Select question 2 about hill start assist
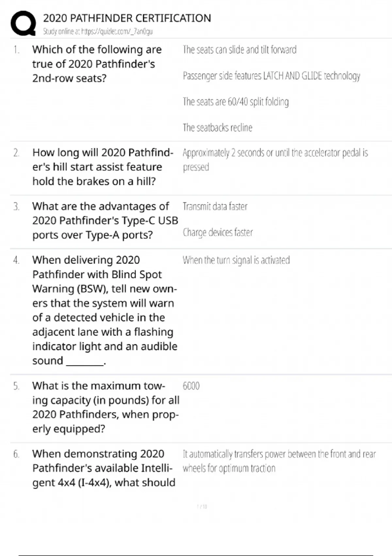This screenshot has height=556, width=392. coord(103,167)
